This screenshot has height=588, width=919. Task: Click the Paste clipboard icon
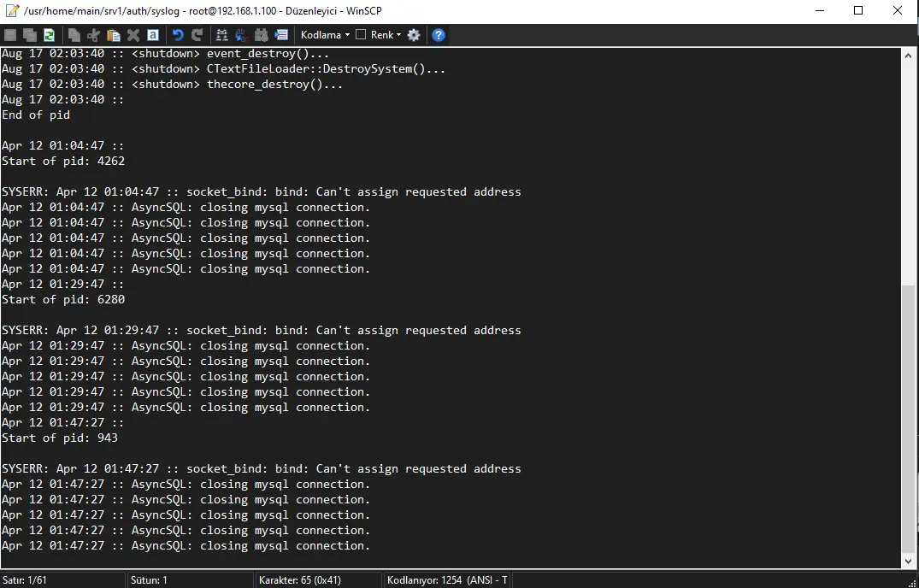pyautogui.click(x=114, y=35)
